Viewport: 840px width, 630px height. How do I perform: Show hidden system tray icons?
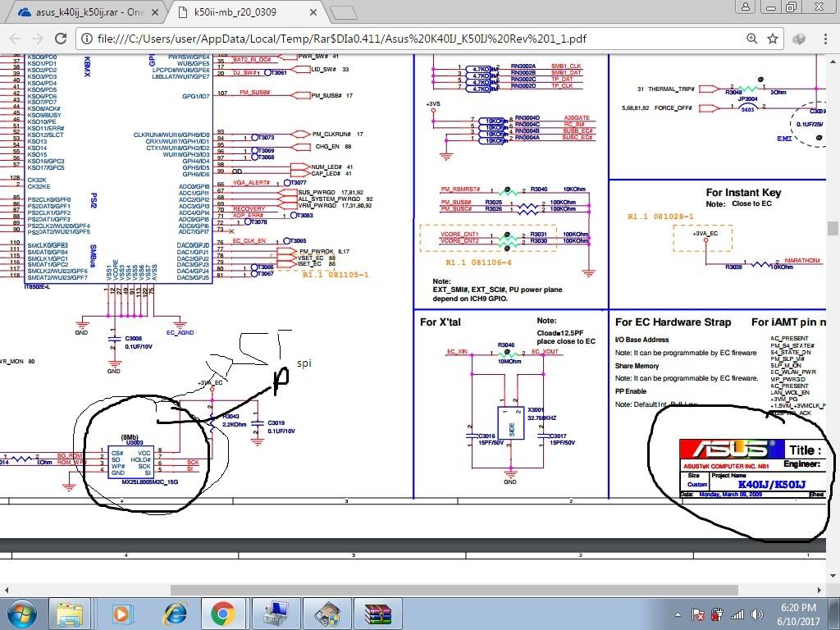tap(678, 614)
